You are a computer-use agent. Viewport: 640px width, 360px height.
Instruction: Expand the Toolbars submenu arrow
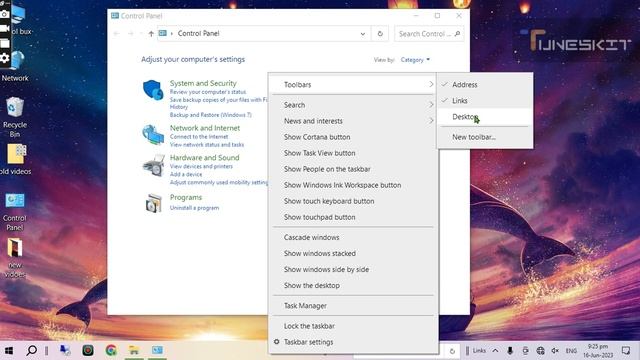pyautogui.click(x=431, y=84)
